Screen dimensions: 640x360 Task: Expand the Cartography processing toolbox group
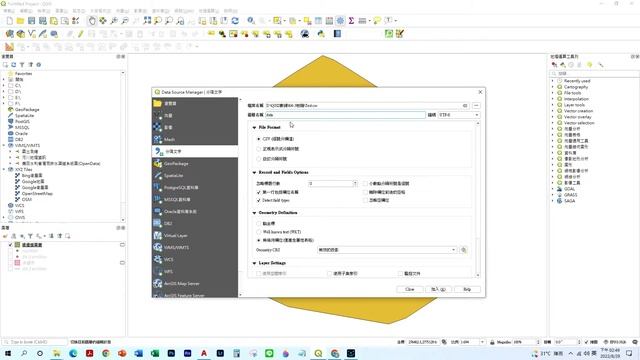click(553, 87)
